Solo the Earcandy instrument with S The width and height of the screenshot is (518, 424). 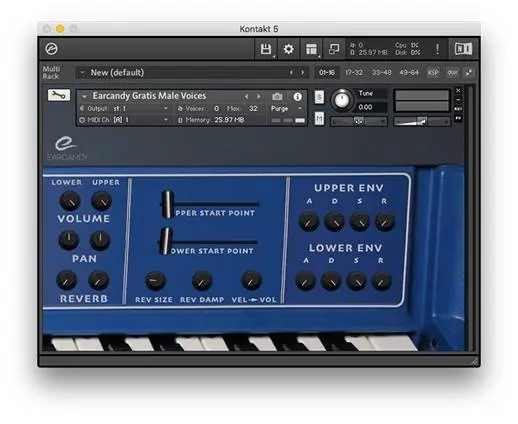point(319,97)
